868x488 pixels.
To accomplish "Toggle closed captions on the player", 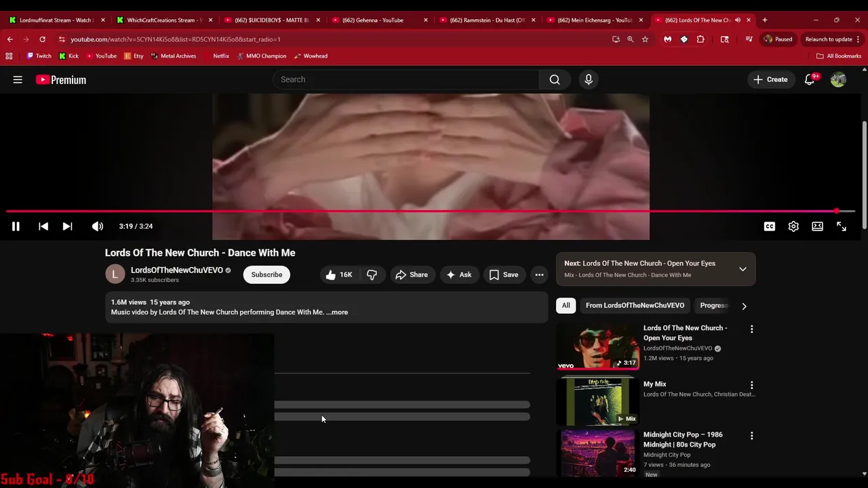I will coord(770,226).
